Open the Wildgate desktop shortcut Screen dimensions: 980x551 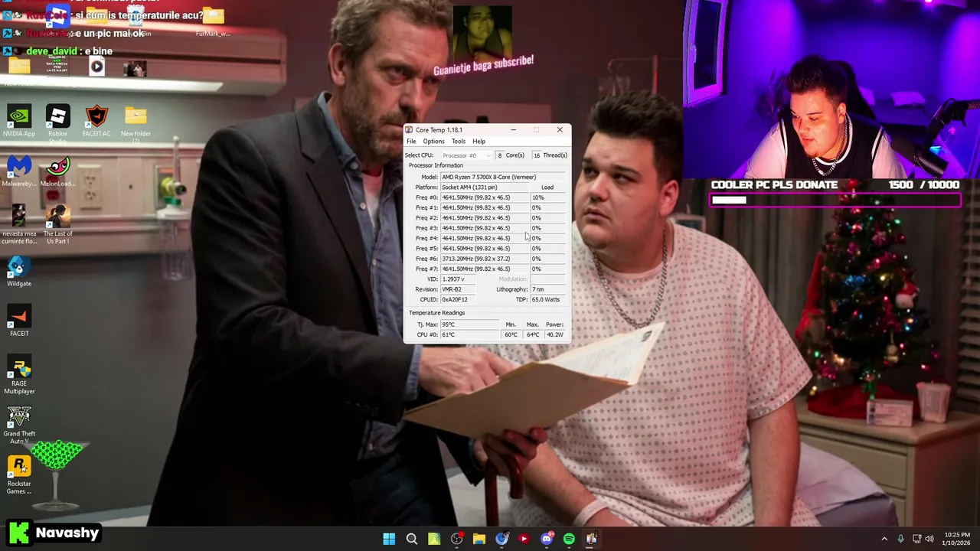click(19, 271)
